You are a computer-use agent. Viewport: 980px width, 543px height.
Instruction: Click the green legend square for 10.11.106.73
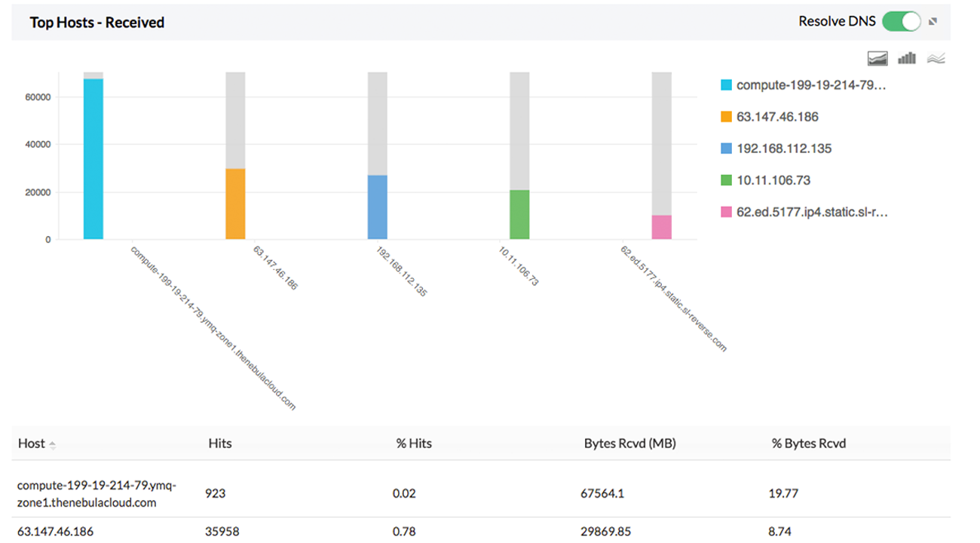click(727, 180)
